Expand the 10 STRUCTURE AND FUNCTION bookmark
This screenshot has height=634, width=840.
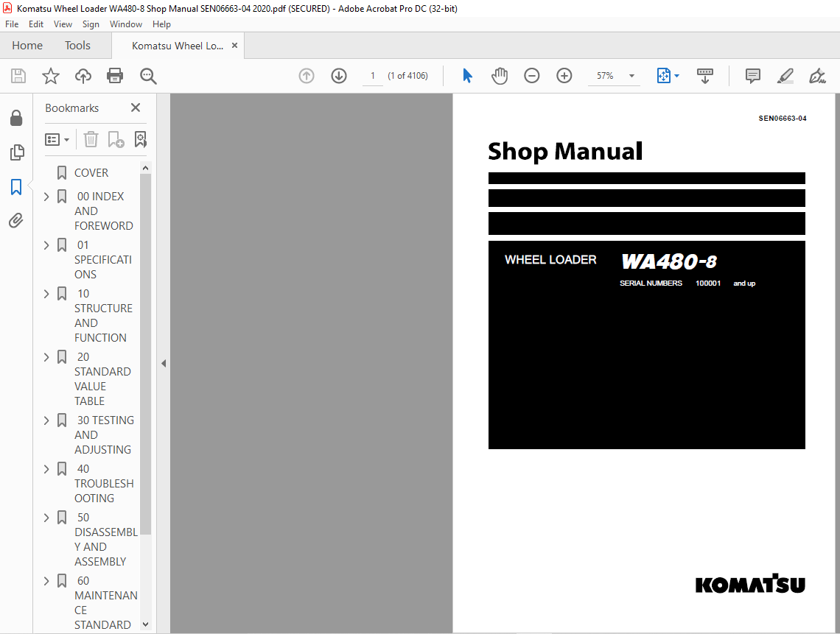[x=46, y=294]
